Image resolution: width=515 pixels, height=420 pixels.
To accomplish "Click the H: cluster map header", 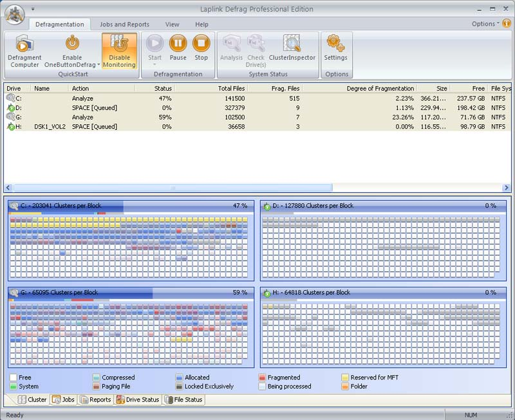I will pos(383,293).
